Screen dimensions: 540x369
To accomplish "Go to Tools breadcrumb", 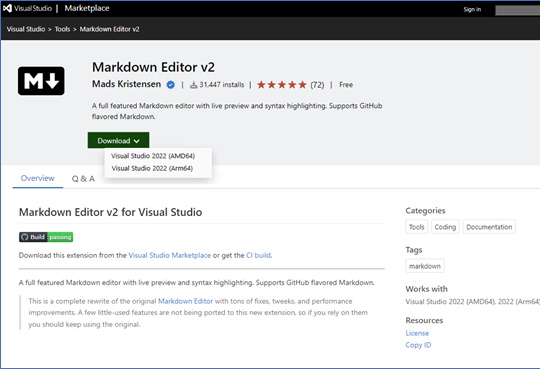I will [62, 29].
